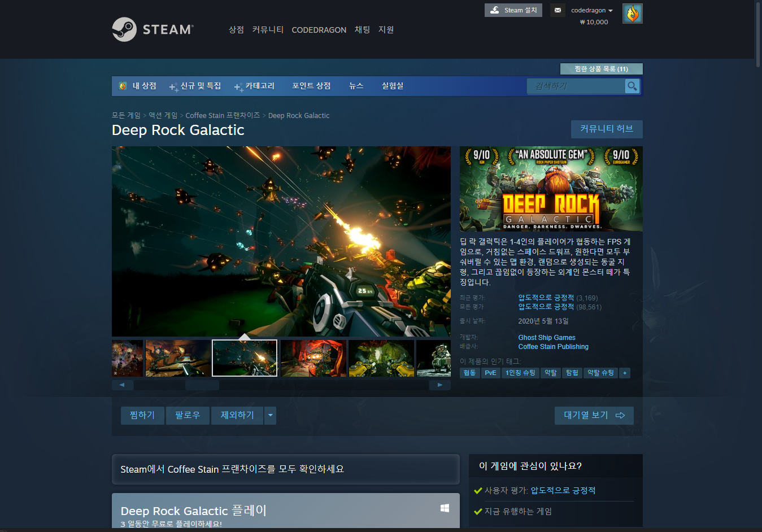Select the 약탈 슈팅 tag
The image size is (762, 532).
coord(600,373)
